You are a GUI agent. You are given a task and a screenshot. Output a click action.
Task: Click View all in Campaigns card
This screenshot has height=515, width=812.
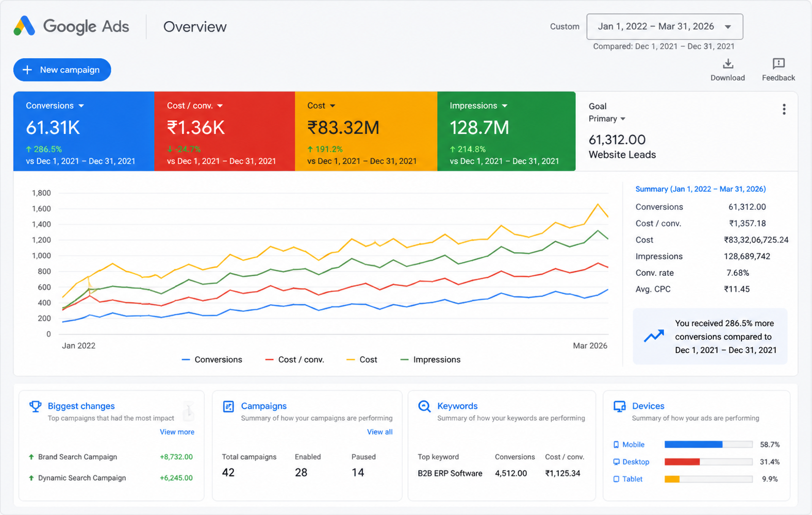pyautogui.click(x=379, y=432)
